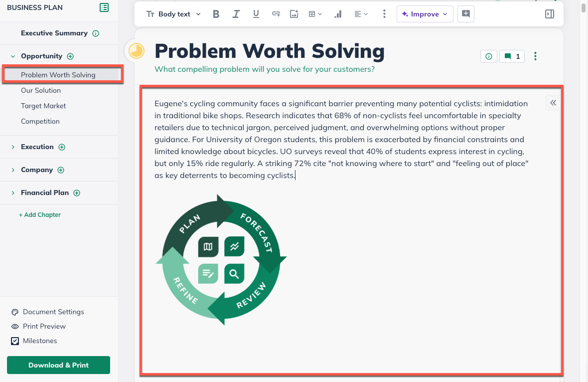Open the Improve AI dropdown

[x=425, y=14]
